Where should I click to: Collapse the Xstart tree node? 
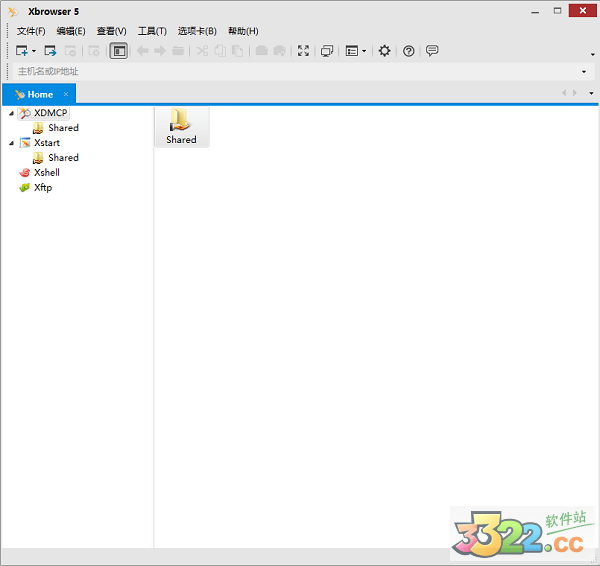[11, 143]
